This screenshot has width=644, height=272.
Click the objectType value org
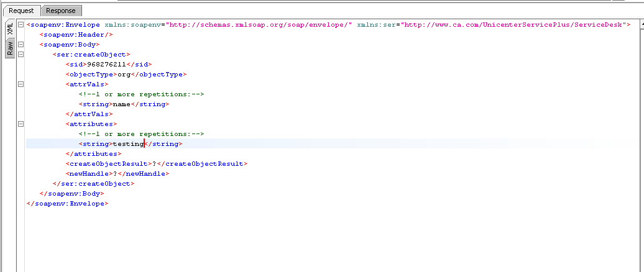tap(124, 75)
